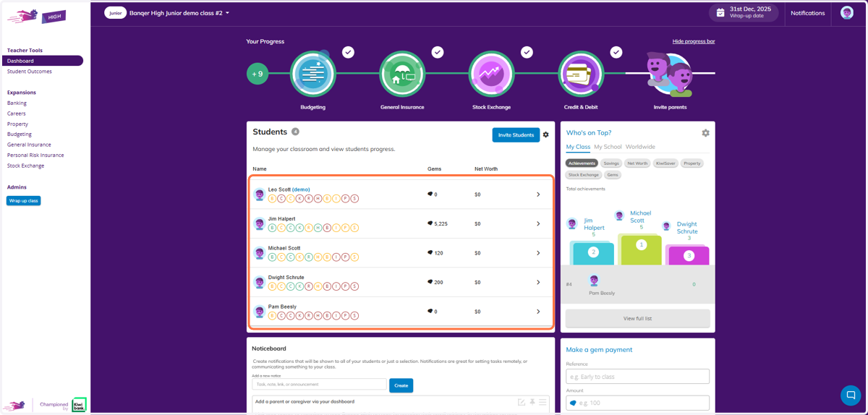The width and height of the screenshot is (868, 415).
Task: Click the edit icon on noticeboard notice
Action: (522, 402)
